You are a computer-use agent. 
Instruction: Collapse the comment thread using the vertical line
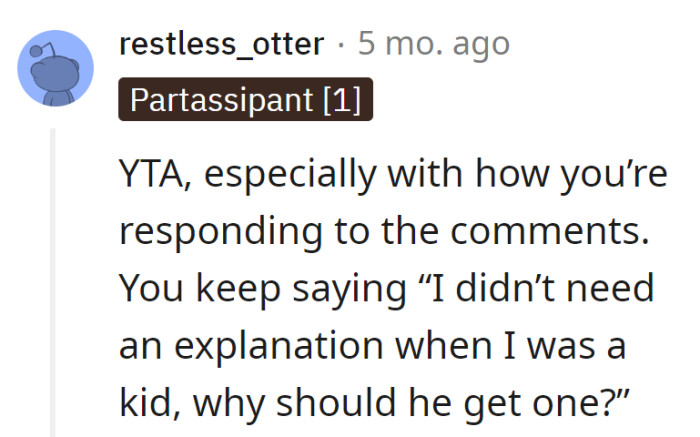click(x=54, y=280)
